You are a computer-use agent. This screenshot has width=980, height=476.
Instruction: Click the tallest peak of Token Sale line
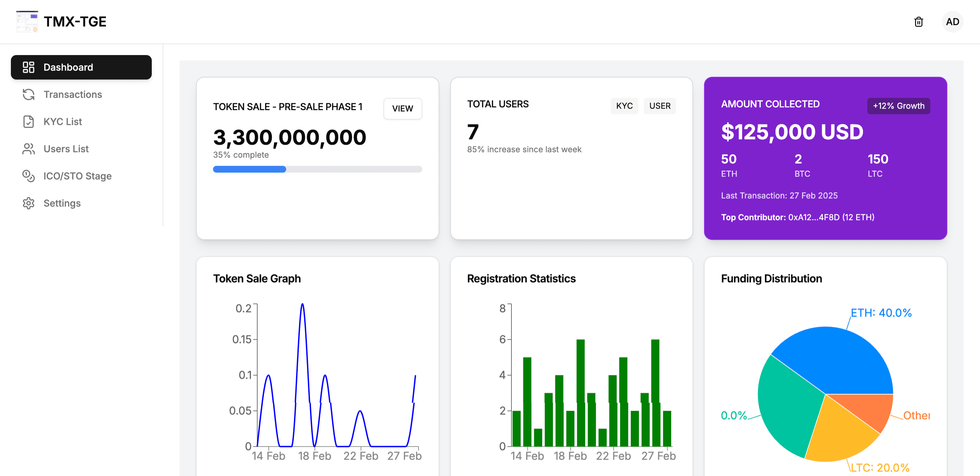pyautogui.click(x=303, y=304)
